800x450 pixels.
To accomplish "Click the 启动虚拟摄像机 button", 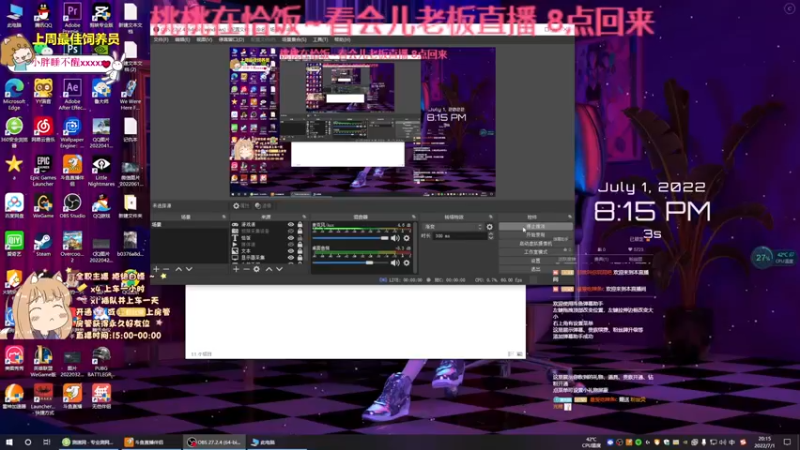I will (535, 243).
